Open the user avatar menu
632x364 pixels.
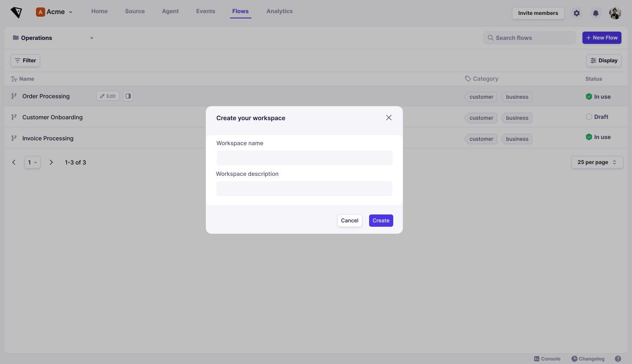click(615, 13)
